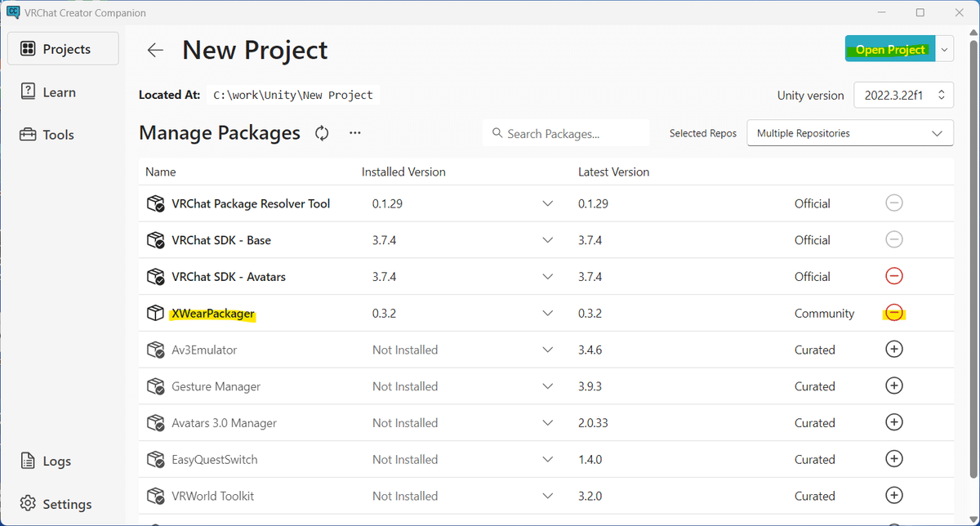Click the VRWorld Toolkit package name
980x526 pixels.
coord(212,496)
